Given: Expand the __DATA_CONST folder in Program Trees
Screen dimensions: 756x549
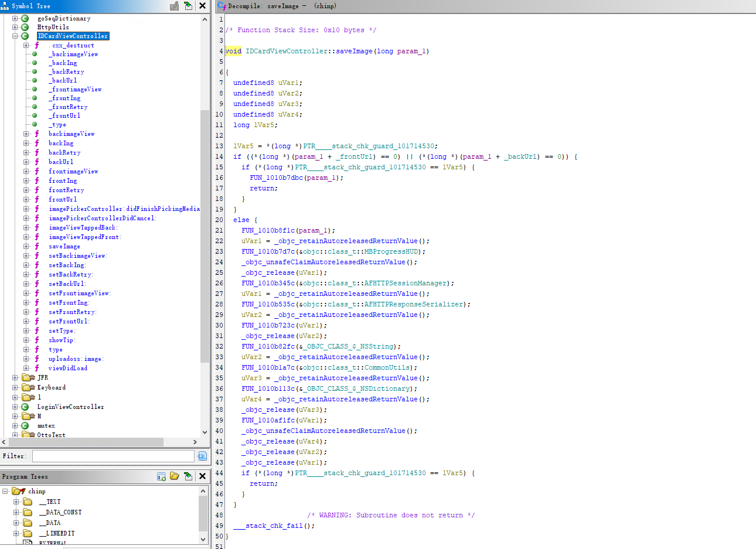Looking at the screenshot, I should (x=16, y=512).
